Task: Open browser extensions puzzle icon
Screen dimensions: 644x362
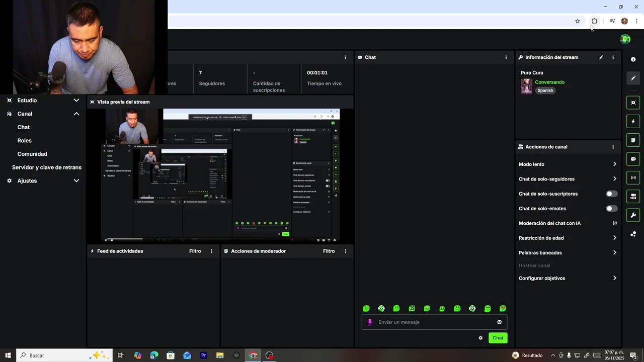Action: click(594, 21)
